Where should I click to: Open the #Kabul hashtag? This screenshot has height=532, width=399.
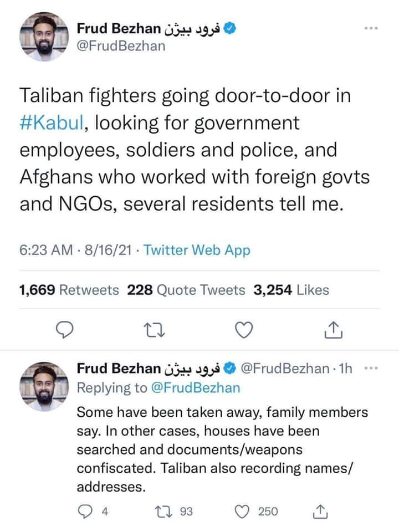[x=52, y=122]
